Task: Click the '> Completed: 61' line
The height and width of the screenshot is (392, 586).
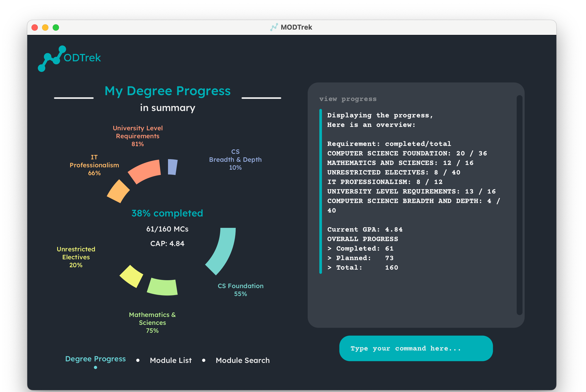Action: click(x=360, y=248)
